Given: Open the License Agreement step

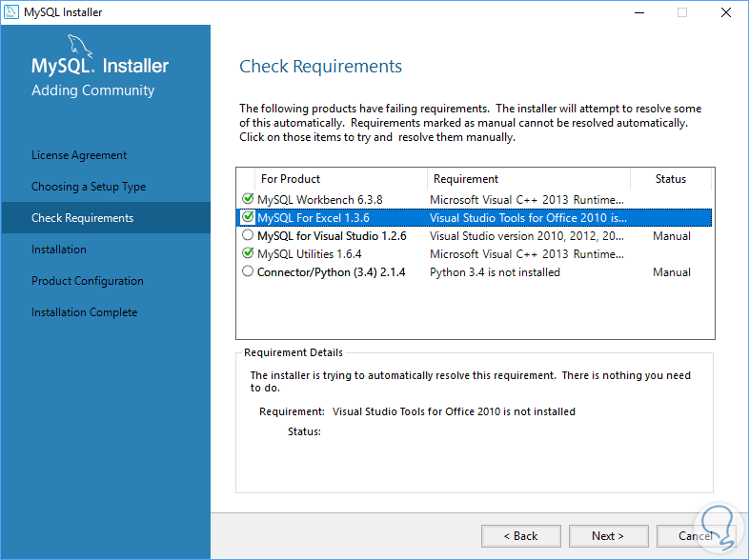Looking at the screenshot, I should [x=79, y=155].
